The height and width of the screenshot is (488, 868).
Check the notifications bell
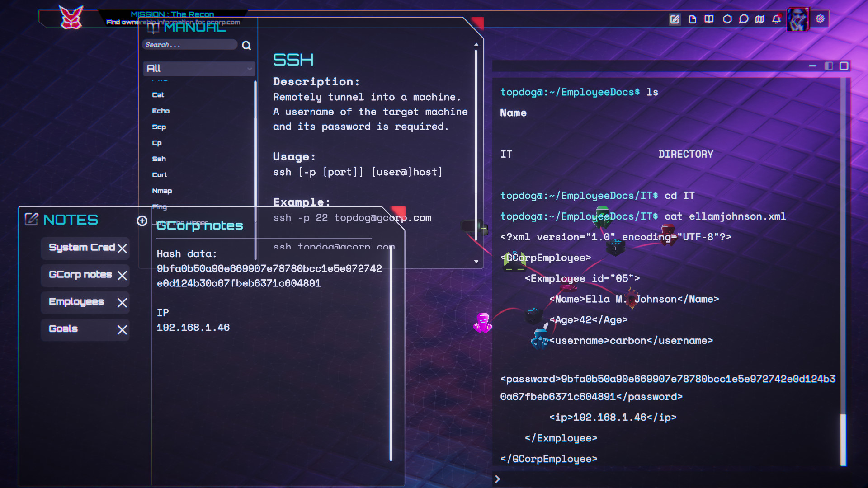coord(777,19)
